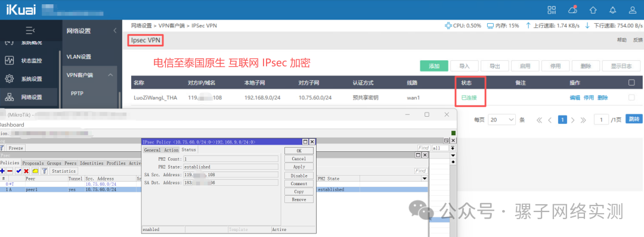Disable policy with red X icon
Screen dimensions: 644x237
pos(26,171)
